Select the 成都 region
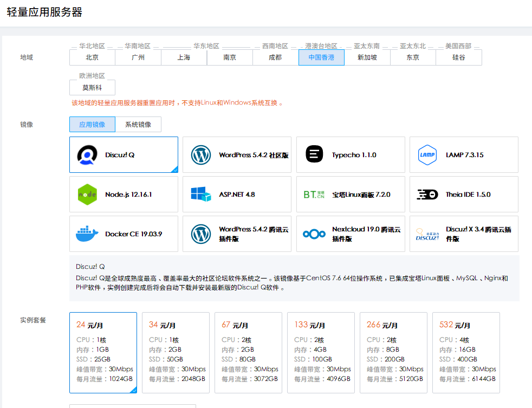This screenshot has width=532, height=408. pos(276,57)
